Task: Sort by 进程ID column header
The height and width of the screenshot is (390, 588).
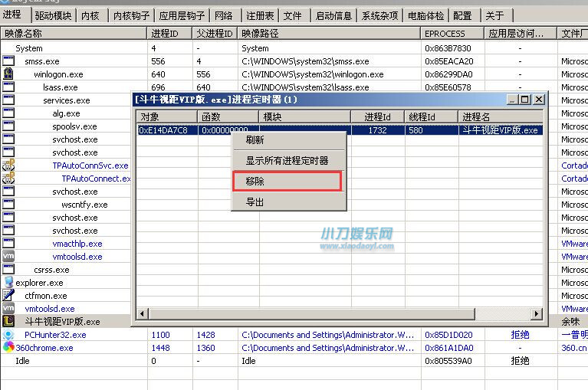Action: coord(169,34)
